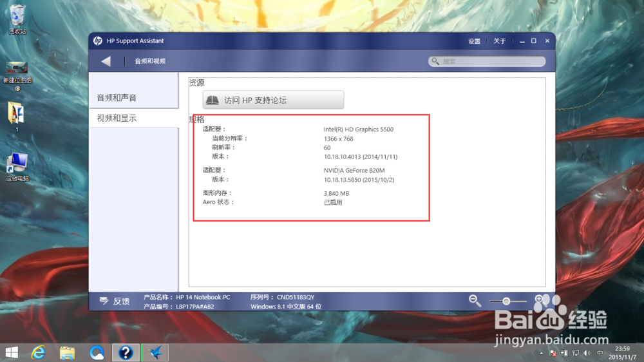Select the graphics memory value 3,840 MB
This screenshot has height=362, width=644.
(x=336, y=193)
